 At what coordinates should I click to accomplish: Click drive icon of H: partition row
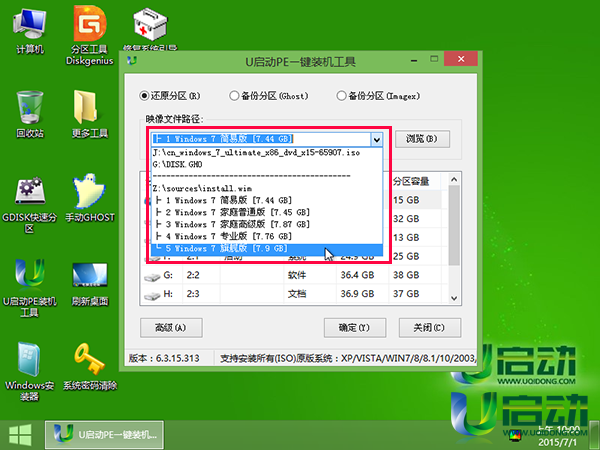(x=152, y=295)
